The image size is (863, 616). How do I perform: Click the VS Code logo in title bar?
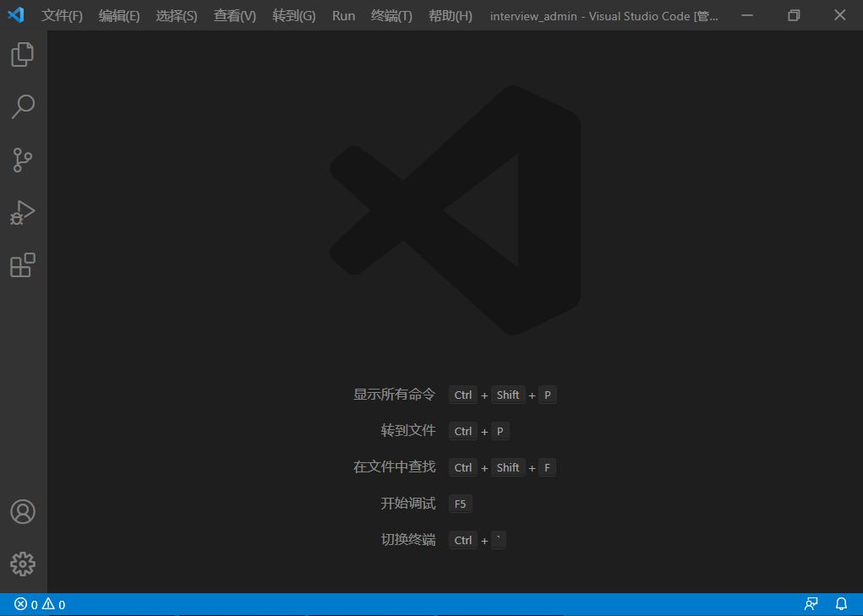tap(16, 15)
